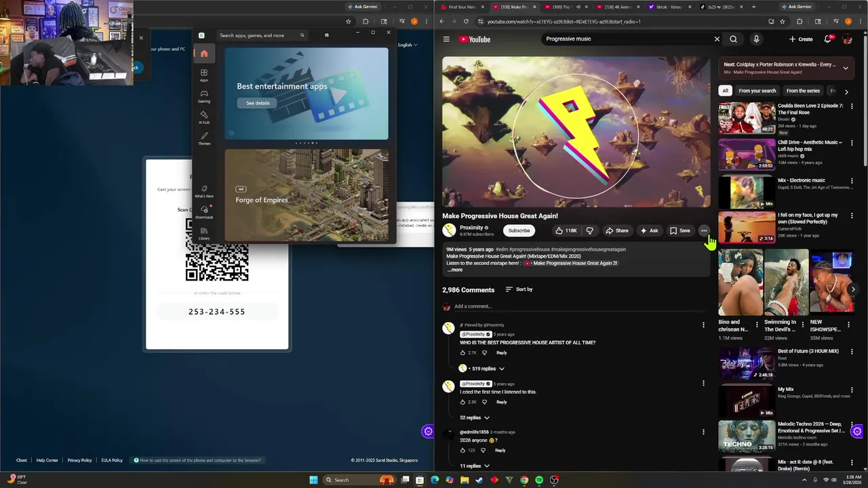Viewport: 868px width, 488px height.
Task: Click the Progressive music search input
Action: pyautogui.click(x=627, y=39)
